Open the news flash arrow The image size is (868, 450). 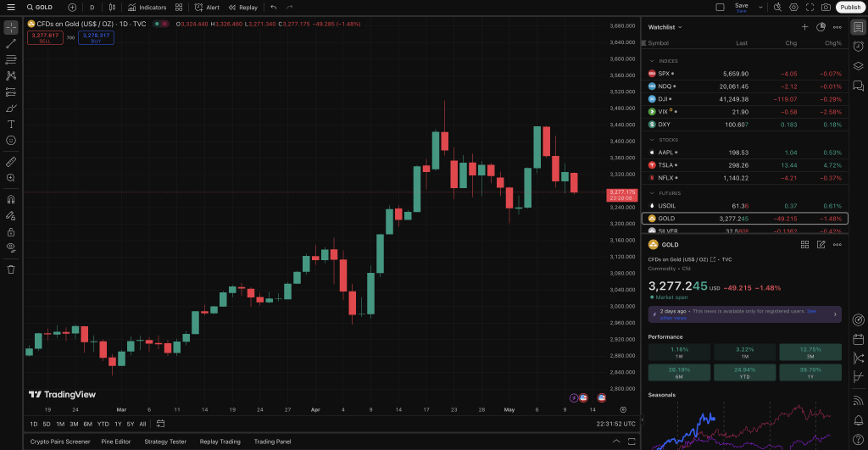pyautogui.click(x=835, y=314)
